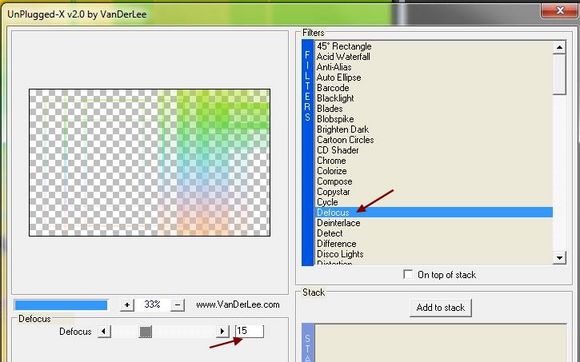Close the UnPlugged-X dialog window
Viewport: 580px width, 362px height.
point(560,11)
